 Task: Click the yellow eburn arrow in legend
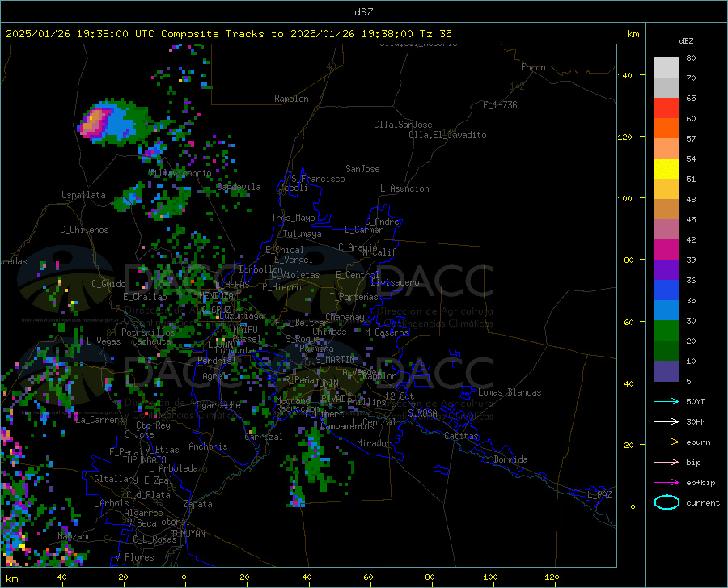click(x=667, y=442)
